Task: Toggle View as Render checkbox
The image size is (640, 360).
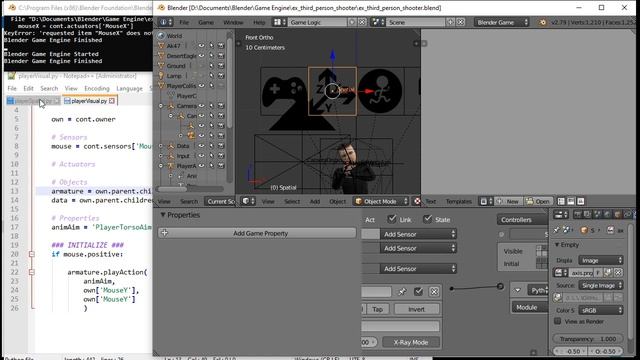Action: [x=558, y=321]
